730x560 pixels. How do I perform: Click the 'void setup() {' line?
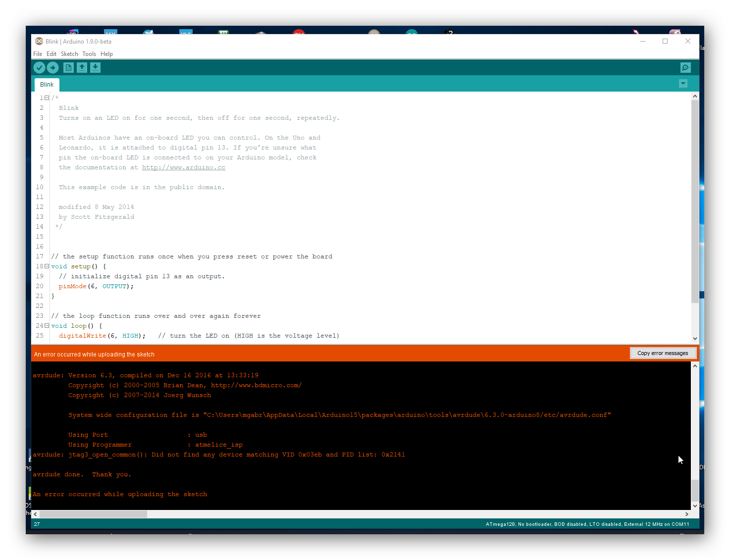(x=79, y=266)
